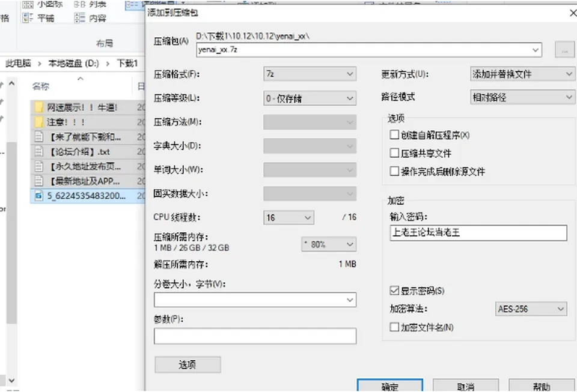Click the 输入密码 password field
This screenshot has height=392, width=577.
[478, 233]
